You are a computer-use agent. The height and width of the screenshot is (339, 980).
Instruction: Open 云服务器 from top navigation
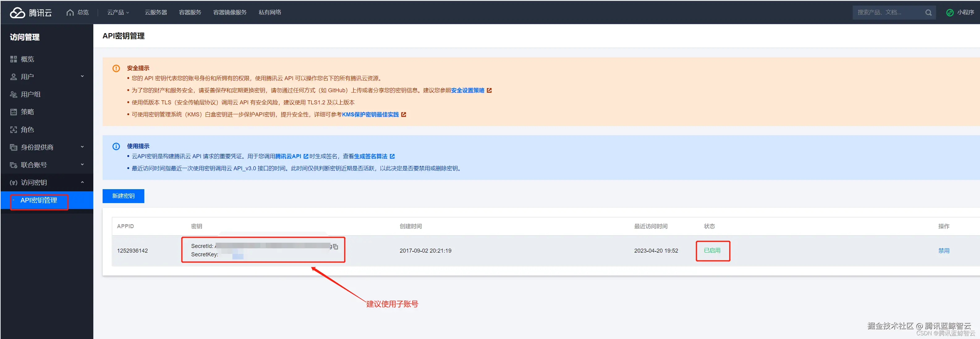[155, 13]
